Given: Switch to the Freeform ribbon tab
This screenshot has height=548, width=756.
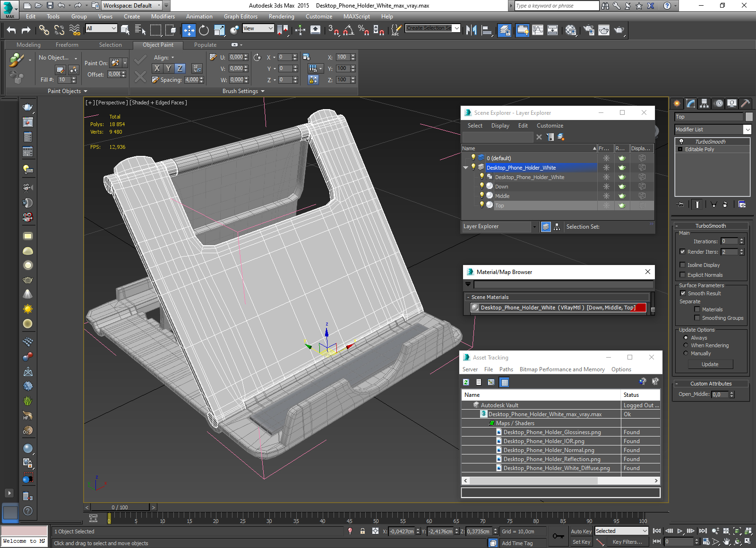Looking at the screenshot, I should (67, 45).
